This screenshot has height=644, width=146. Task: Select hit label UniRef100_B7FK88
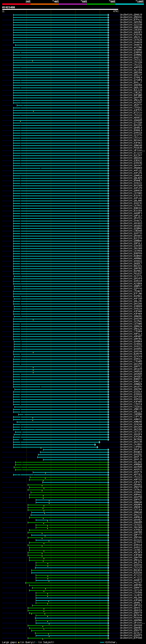131,638
